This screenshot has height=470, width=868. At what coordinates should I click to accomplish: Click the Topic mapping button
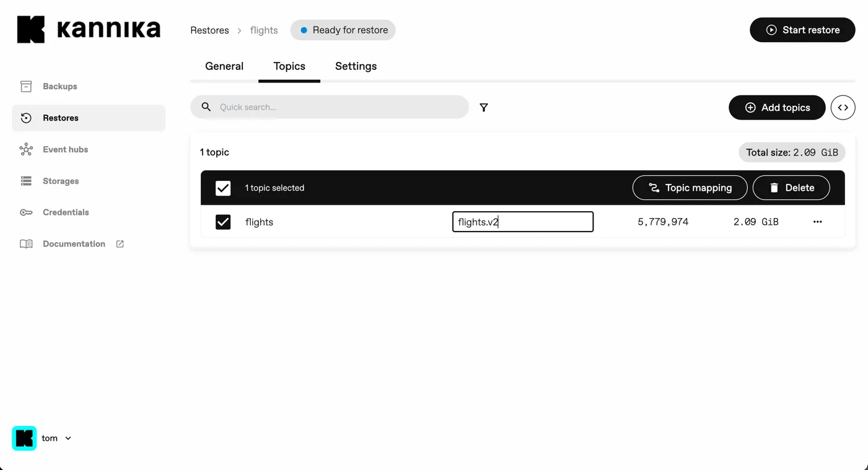(x=690, y=188)
